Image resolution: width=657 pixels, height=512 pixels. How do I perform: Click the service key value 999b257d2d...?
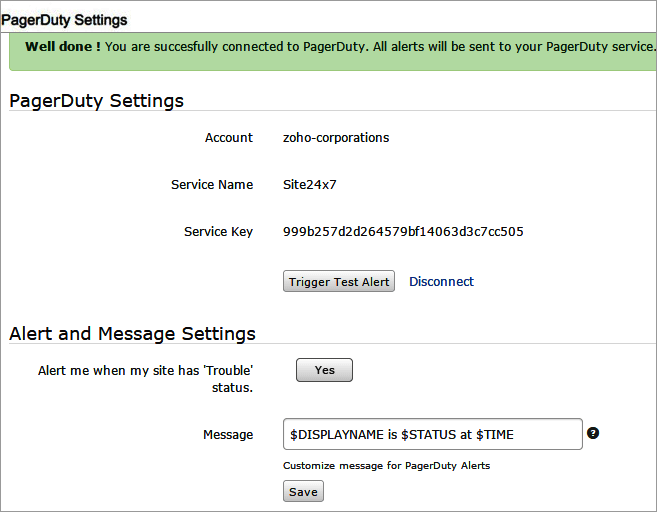tap(403, 231)
